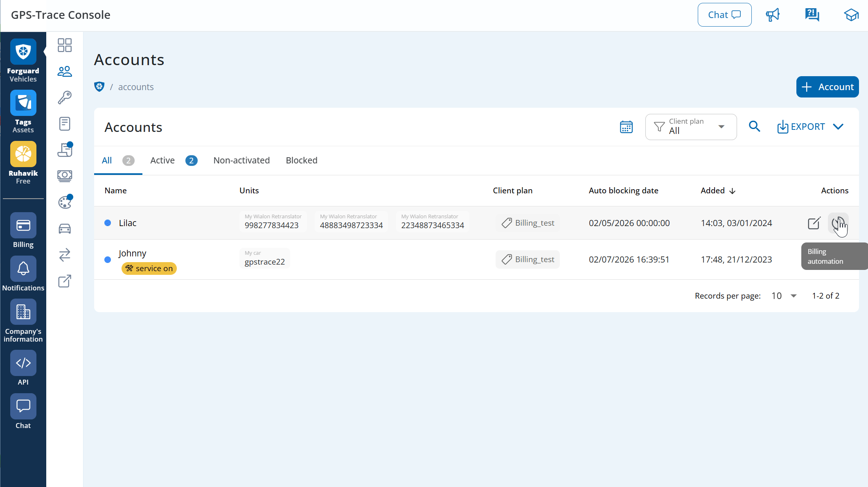Open the car units icon in sidebar

(65, 229)
